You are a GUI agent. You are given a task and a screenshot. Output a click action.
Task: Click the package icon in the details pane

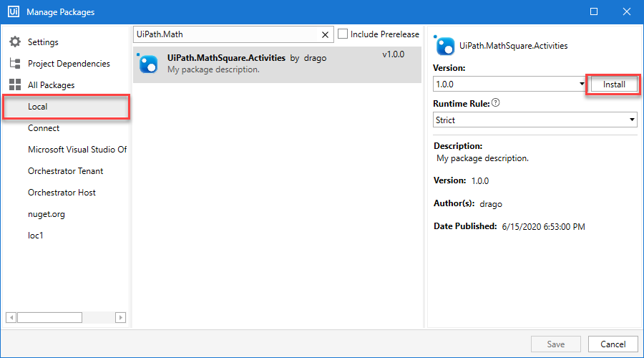[x=444, y=45]
